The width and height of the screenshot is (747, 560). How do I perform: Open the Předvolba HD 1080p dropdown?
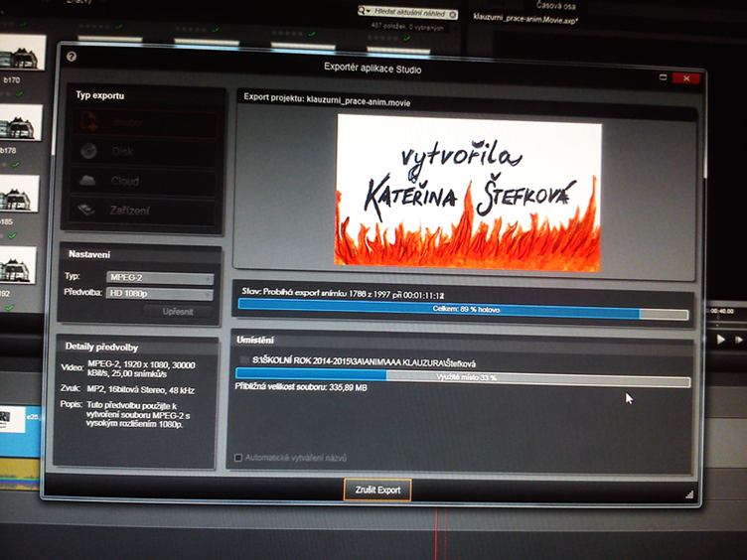click(160, 294)
